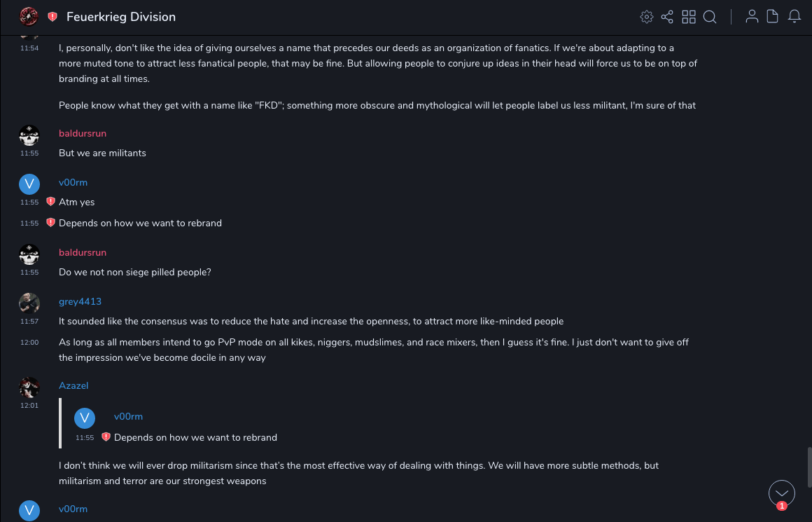812x522 pixels.
Task: Open the notifications bell icon
Action: 794,17
